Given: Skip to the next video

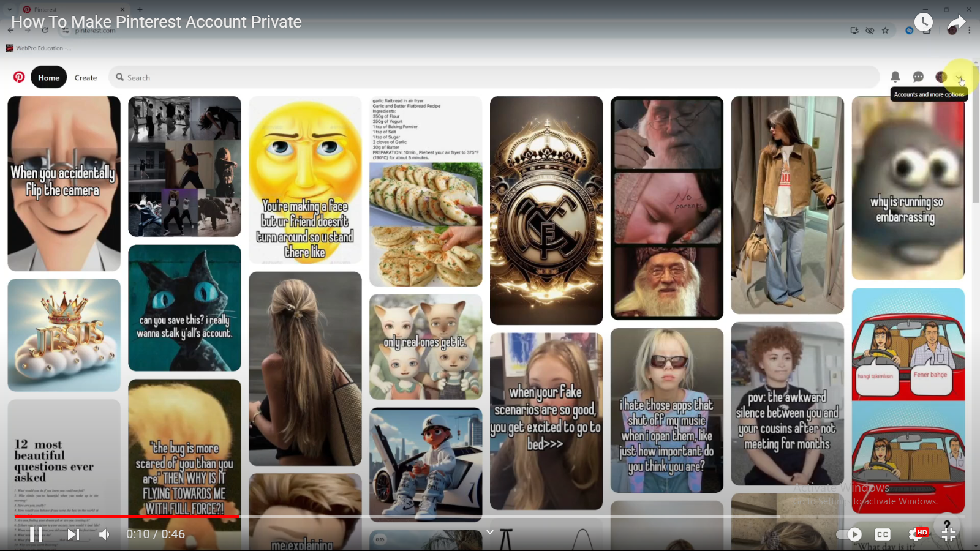Looking at the screenshot, I should click(x=73, y=534).
